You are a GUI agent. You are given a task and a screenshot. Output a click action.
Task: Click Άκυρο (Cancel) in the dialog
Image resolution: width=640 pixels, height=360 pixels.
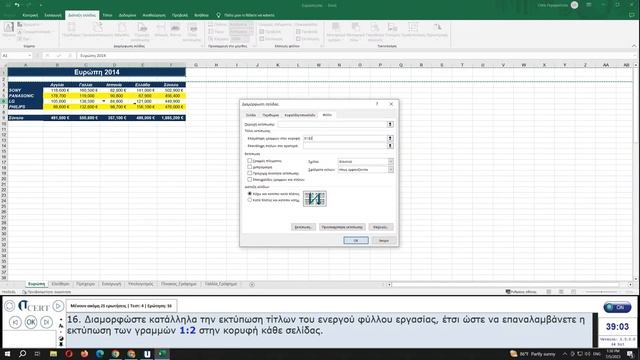coord(384,240)
